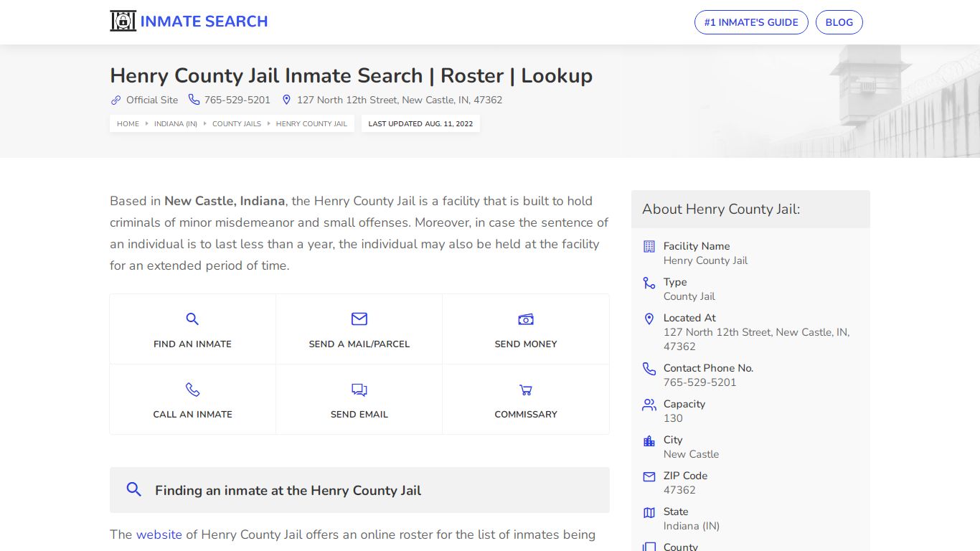The image size is (980, 551).
Task: Click the Type value 'County Jail'
Action: (x=689, y=296)
